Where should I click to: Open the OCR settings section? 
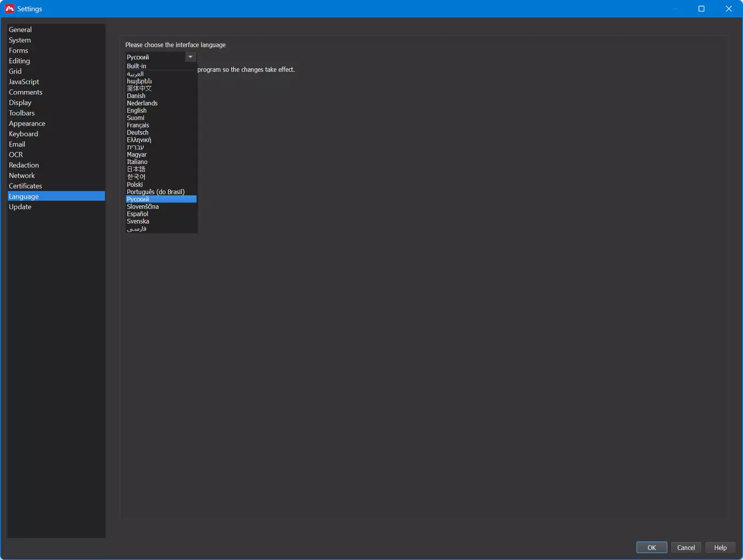[16, 155]
